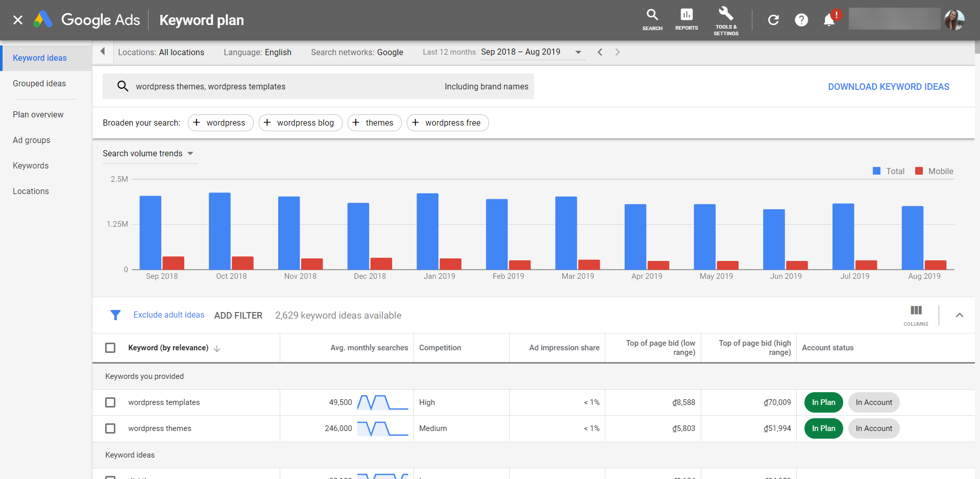Go to Grouped ideas
980x479 pixels.
[x=39, y=84]
